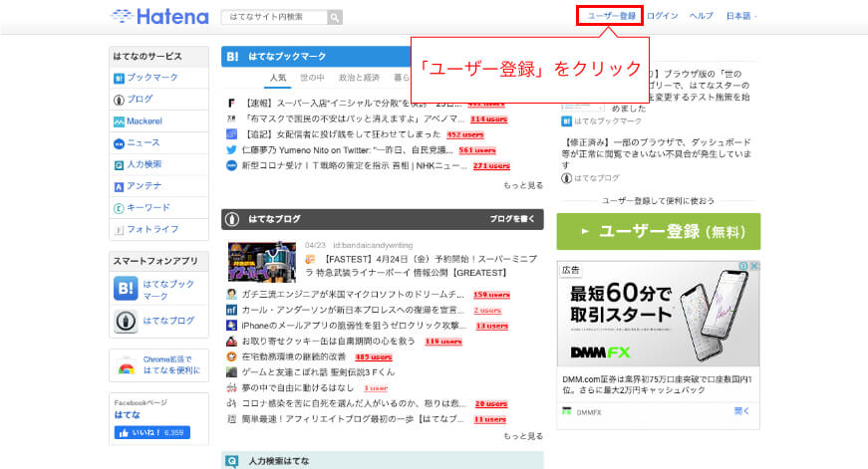Open the お取り寄せクッキー缶 blog entry
Viewport: 868px width, 469px height.
point(328,341)
